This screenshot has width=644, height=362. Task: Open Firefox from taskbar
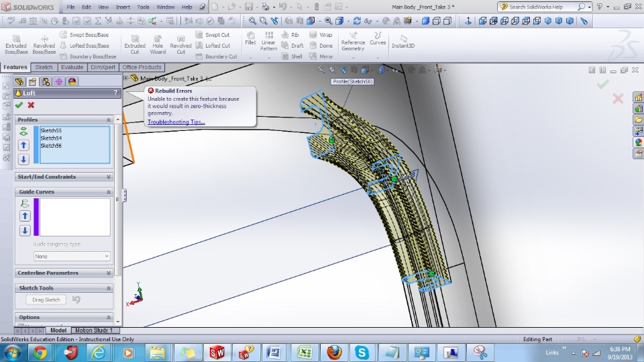point(334,353)
